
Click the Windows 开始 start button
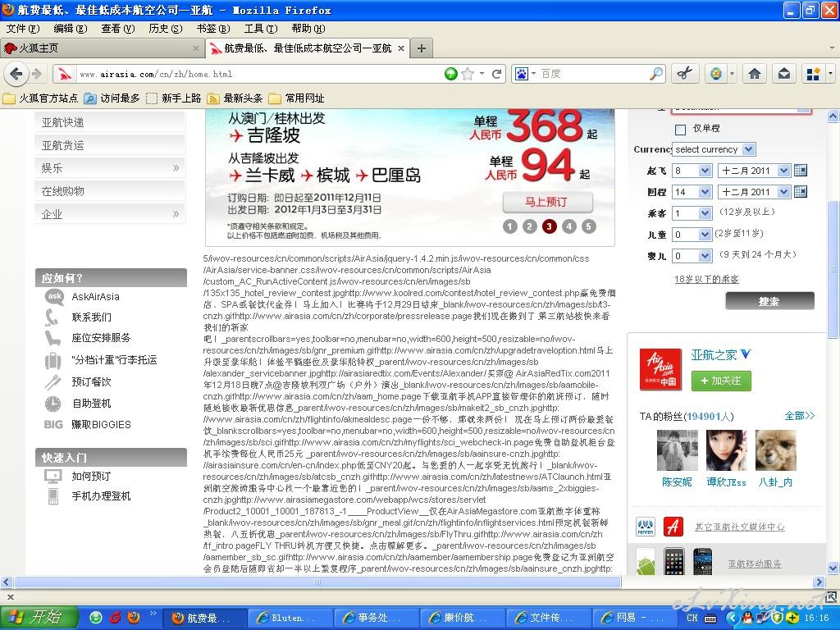tap(39, 618)
